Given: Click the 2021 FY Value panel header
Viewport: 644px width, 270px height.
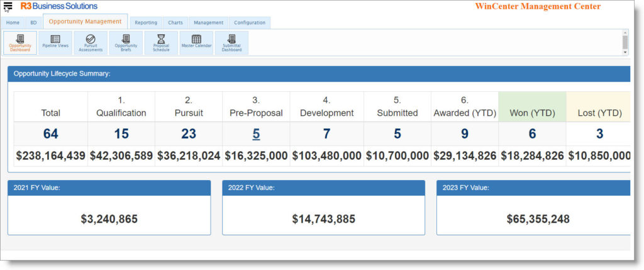Looking at the screenshot, I should tap(109, 188).
